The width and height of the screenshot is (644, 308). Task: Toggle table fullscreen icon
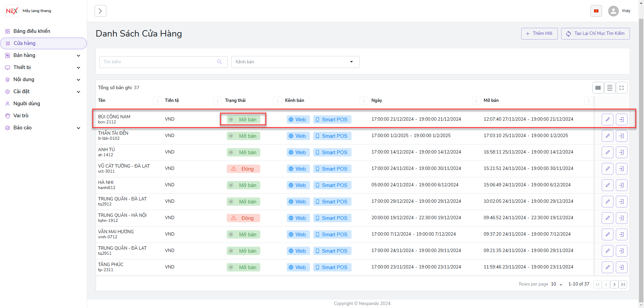click(x=622, y=88)
